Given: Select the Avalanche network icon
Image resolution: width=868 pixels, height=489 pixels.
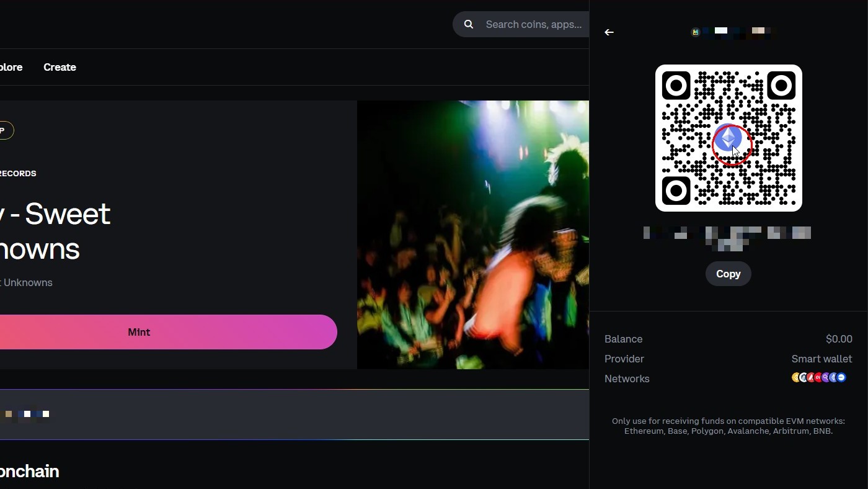Looking at the screenshot, I should point(811,377).
